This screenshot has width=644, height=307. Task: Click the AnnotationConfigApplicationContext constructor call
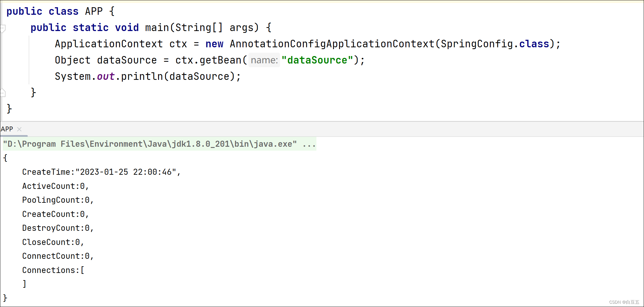(x=332, y=44)
